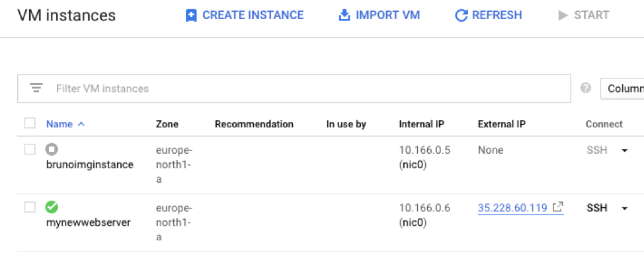Expand SSH options dropdown for brunoimginstance
The height and width of the screenshot is (264, 644).
tap(624, 150)
